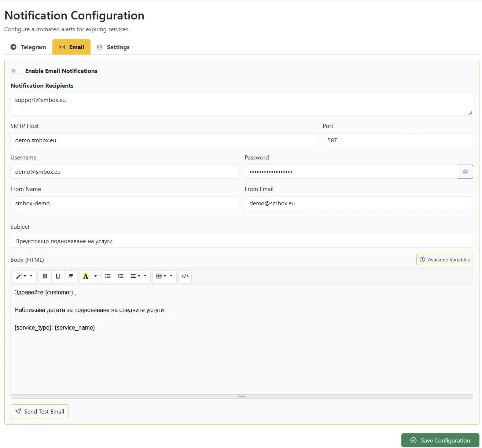Open the paragraph alignment dropdown
This screenshot has height=448, width=482.
(139, 276)
